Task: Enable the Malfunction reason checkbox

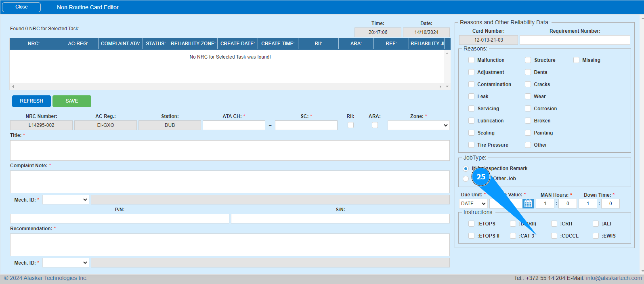Action: point(471,60)
